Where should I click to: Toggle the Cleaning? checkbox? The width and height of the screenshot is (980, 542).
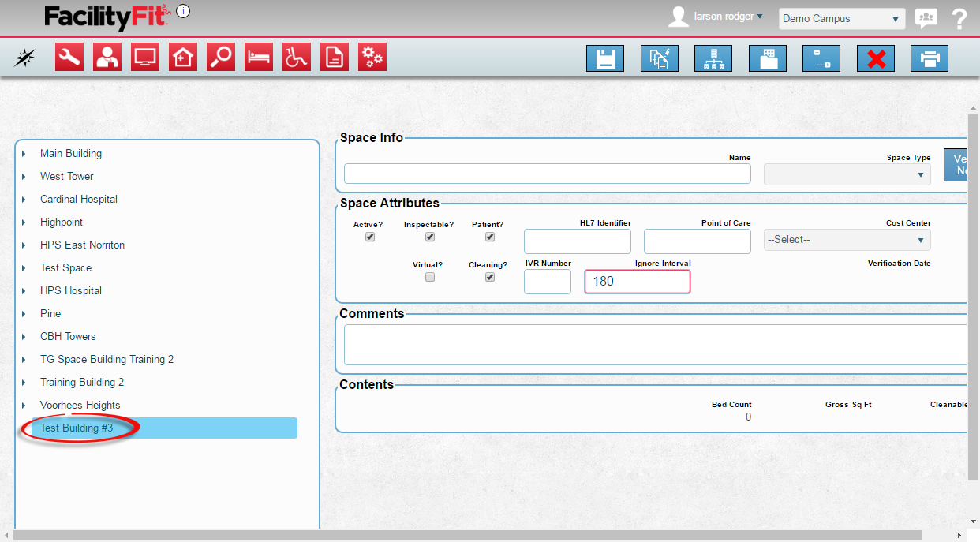490,278
